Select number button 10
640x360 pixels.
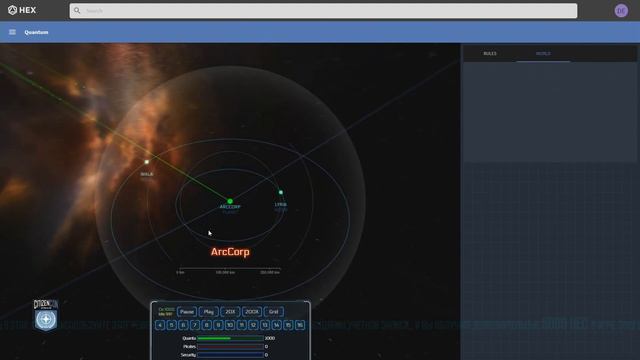pos(230,325)
